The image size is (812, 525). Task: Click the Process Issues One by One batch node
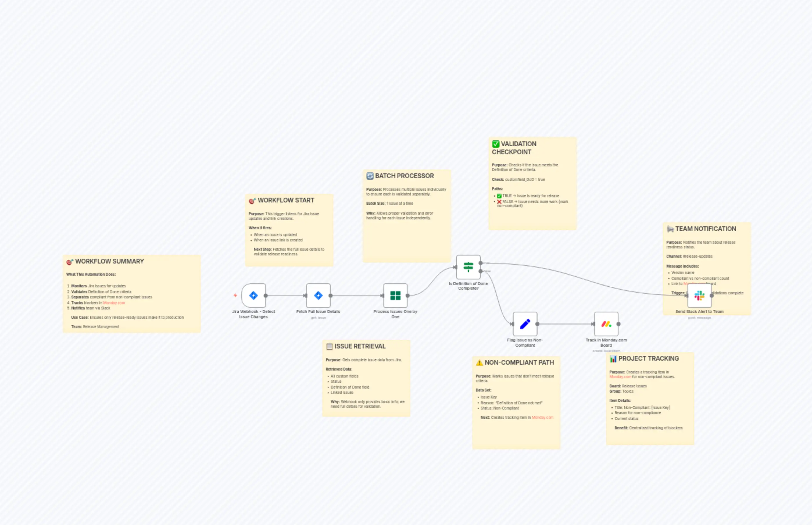point(396,296)
